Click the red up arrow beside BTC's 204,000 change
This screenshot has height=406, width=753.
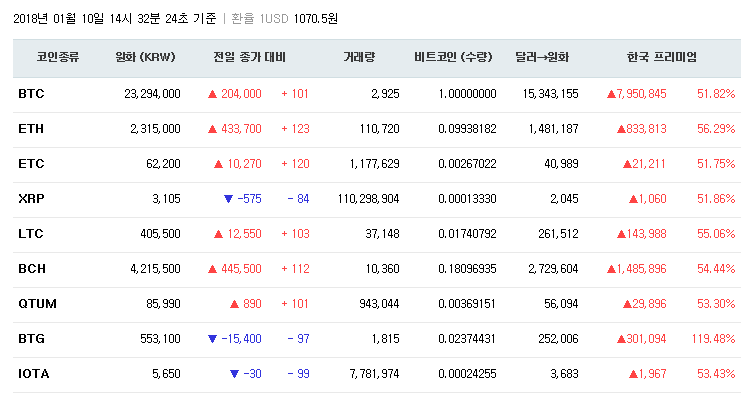pos(212,94)
